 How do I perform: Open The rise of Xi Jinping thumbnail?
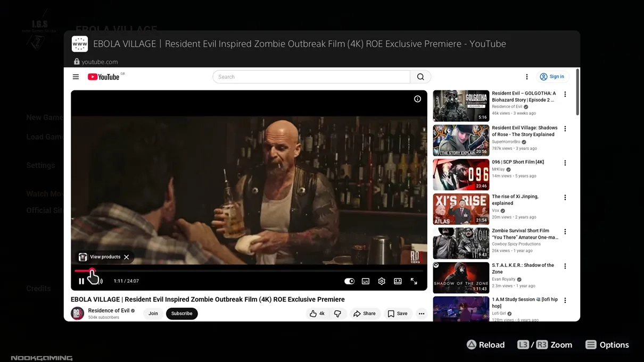[461, 209]
